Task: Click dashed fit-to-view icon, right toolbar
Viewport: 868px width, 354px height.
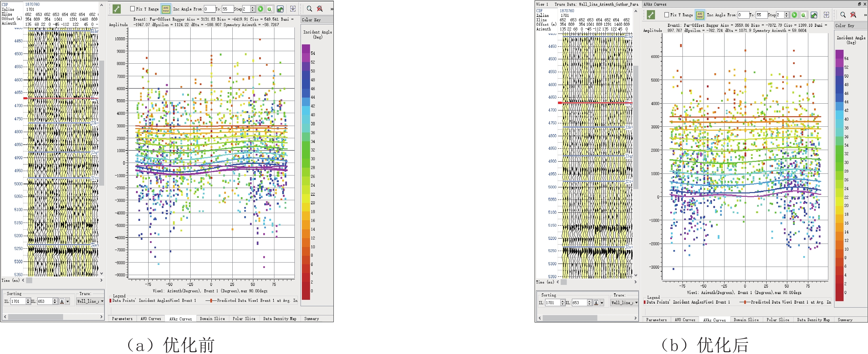Action: tap(827, 15)
